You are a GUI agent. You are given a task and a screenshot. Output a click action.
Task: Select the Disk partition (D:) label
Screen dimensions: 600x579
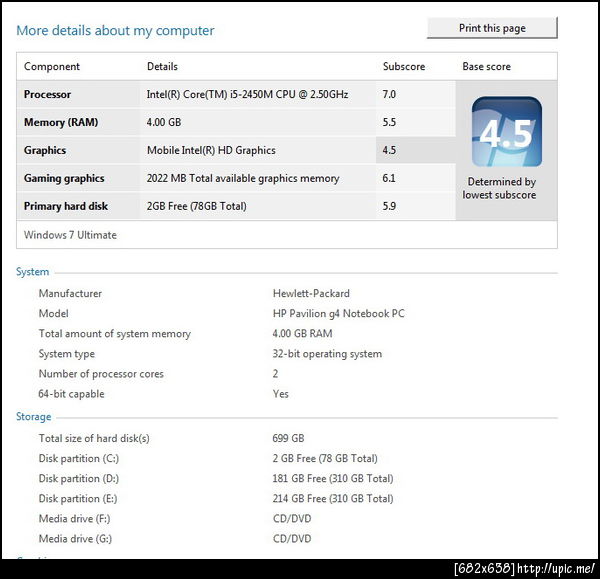[x=79, y=479]
